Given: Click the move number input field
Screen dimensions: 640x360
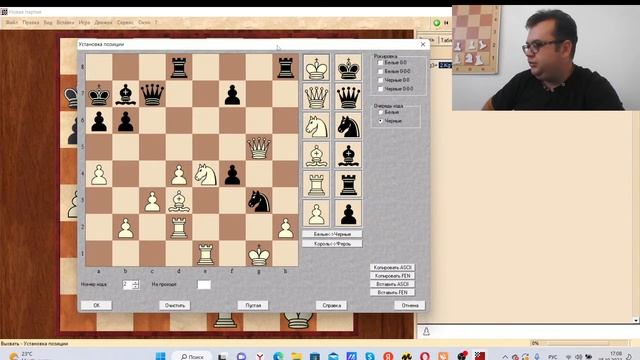Looking at the screenshot, I should pos(127,284).
